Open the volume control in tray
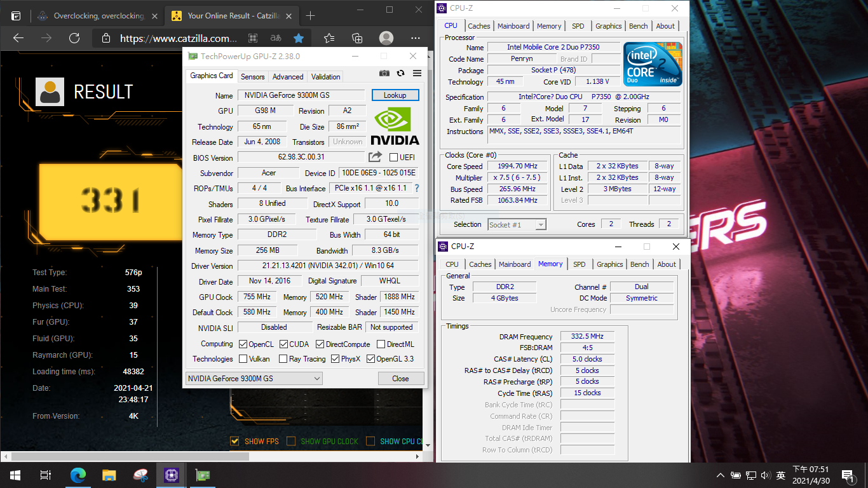 pos(766,475)
